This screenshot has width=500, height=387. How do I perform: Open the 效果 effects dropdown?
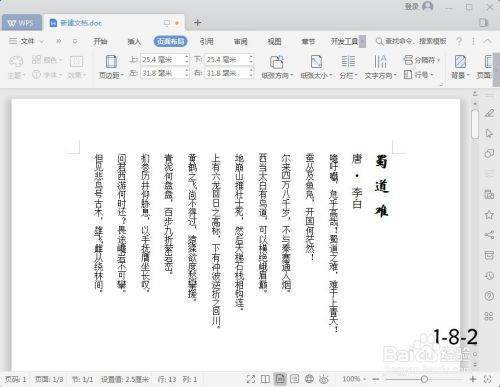tap(77, 67)
